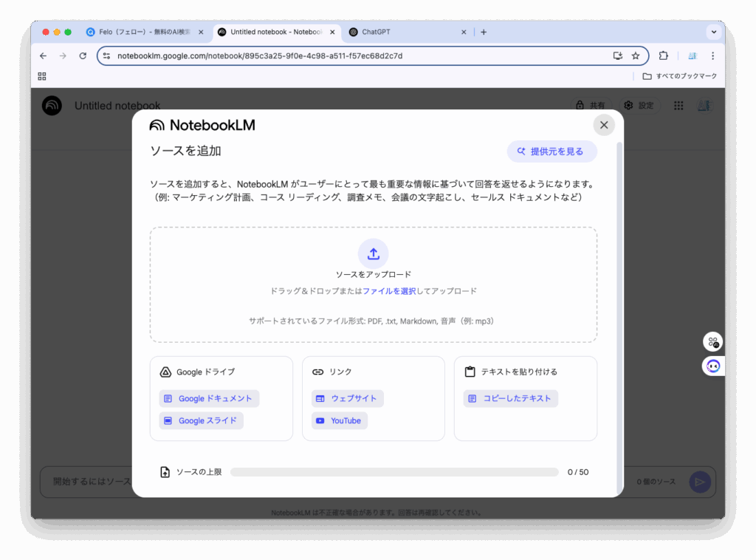Viewport: 756px width, 560px height.
Task: Click the source limit document icon
Action: [x=165, y=472]
